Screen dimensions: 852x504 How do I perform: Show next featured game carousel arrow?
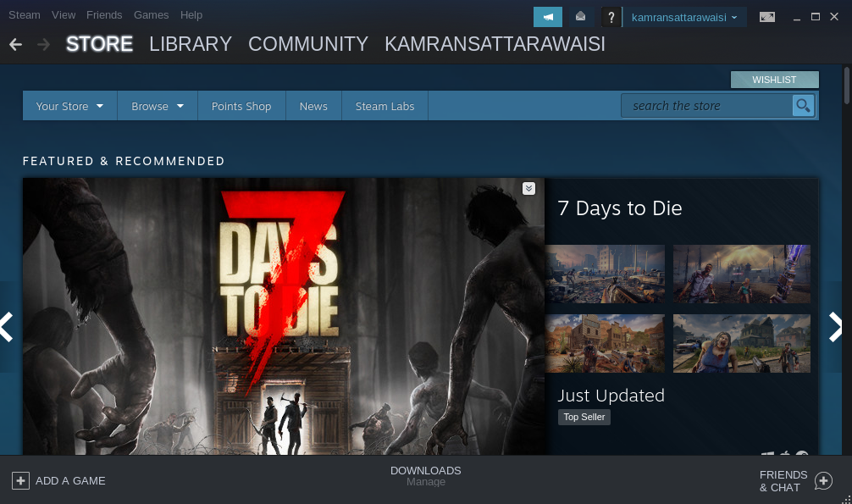(x=835, y=327)
